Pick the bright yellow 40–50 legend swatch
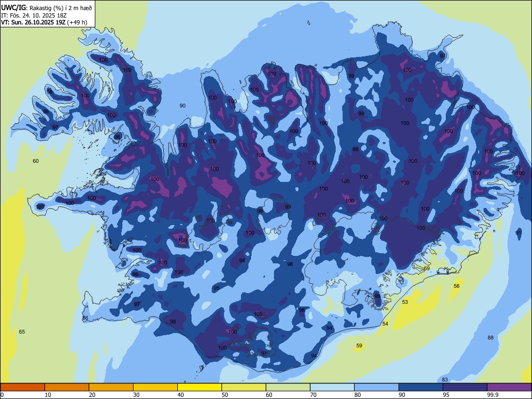The width and height of the screenshot is (532, 399). click(199, 387)
